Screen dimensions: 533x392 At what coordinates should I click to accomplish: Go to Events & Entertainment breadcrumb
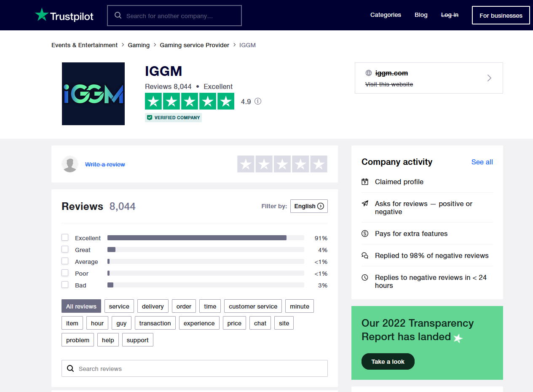pyautogui.click(x=85, y=45)
